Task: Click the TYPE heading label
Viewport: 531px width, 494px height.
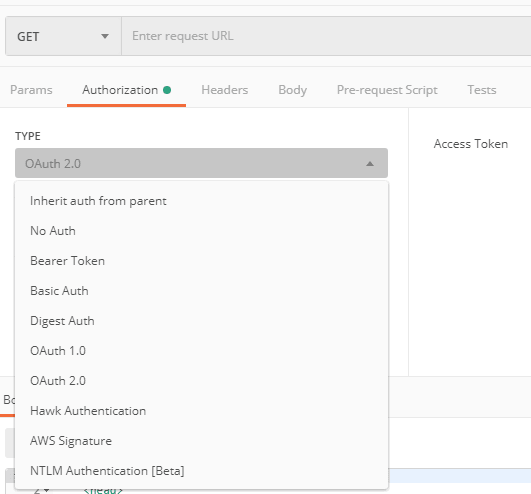Action: 28,136
